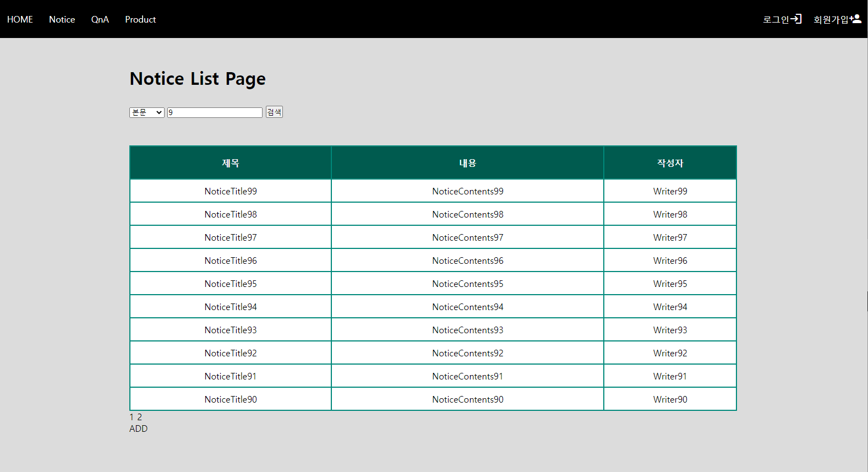Click the Writer93 cell
This screenshot has height=472, width=868.
tap(670, 330)
